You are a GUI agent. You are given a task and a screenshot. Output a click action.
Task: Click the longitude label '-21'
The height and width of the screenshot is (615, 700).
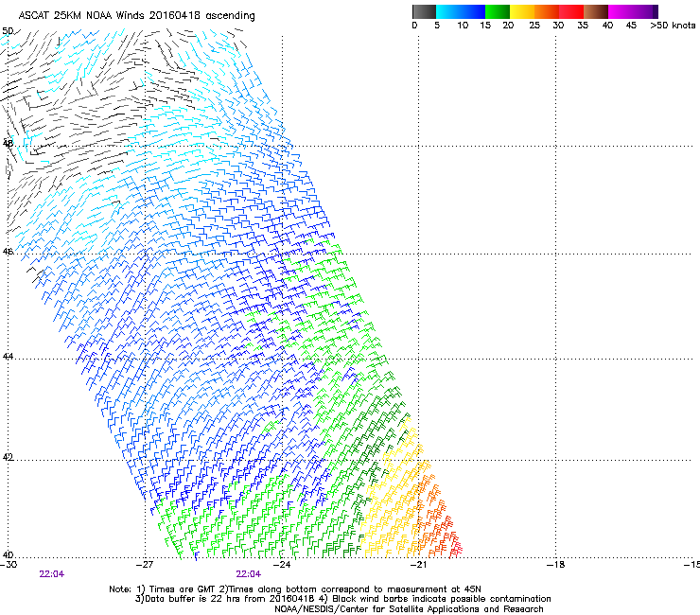click(418, 565)
